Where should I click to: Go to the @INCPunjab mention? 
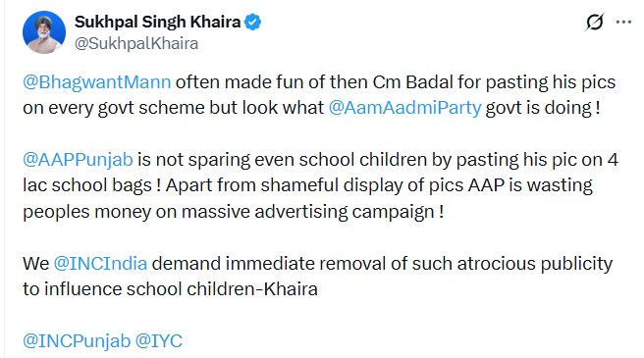click(x=77, y=340)
